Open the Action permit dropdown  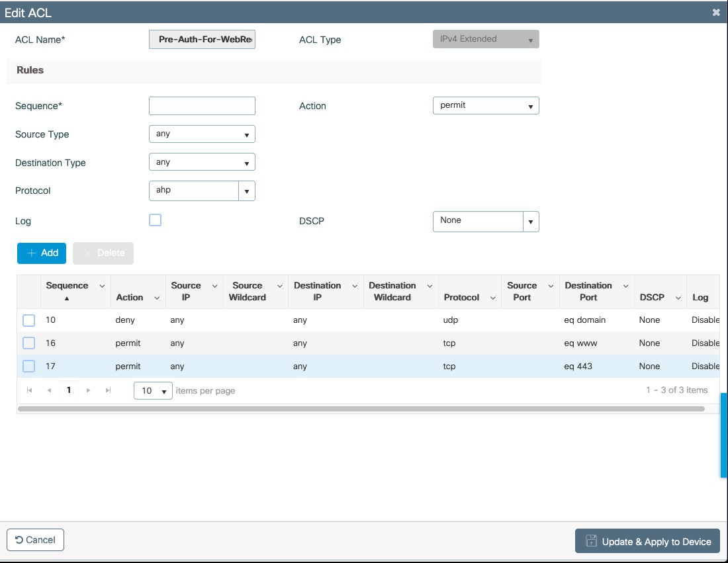click(485, 106)
